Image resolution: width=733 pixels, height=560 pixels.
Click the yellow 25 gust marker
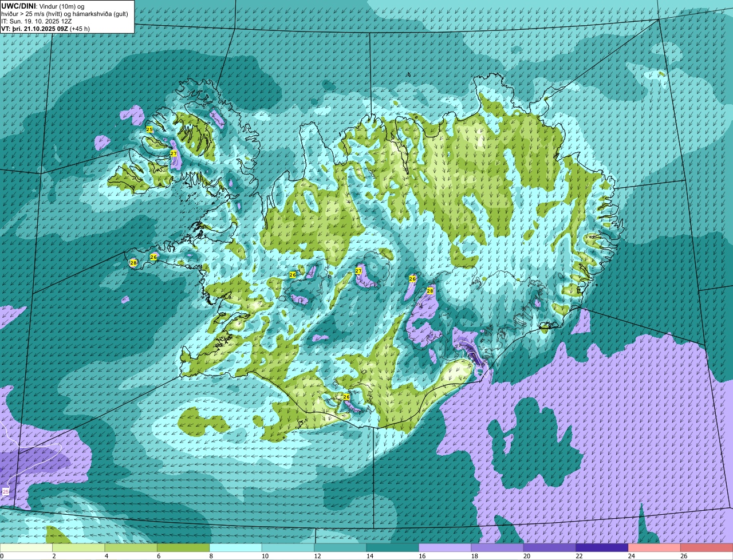(x=149, y=129)
